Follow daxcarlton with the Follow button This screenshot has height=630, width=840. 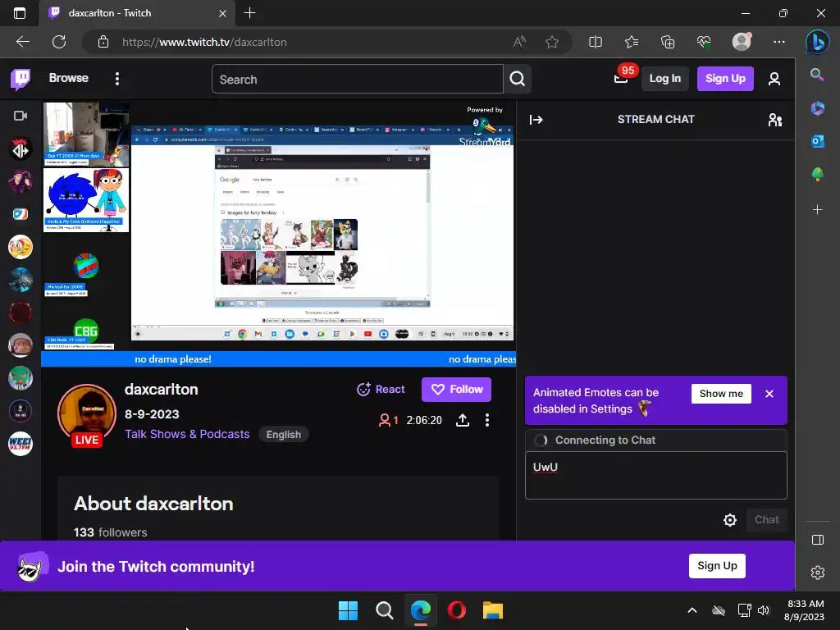[x=456, y=390]
